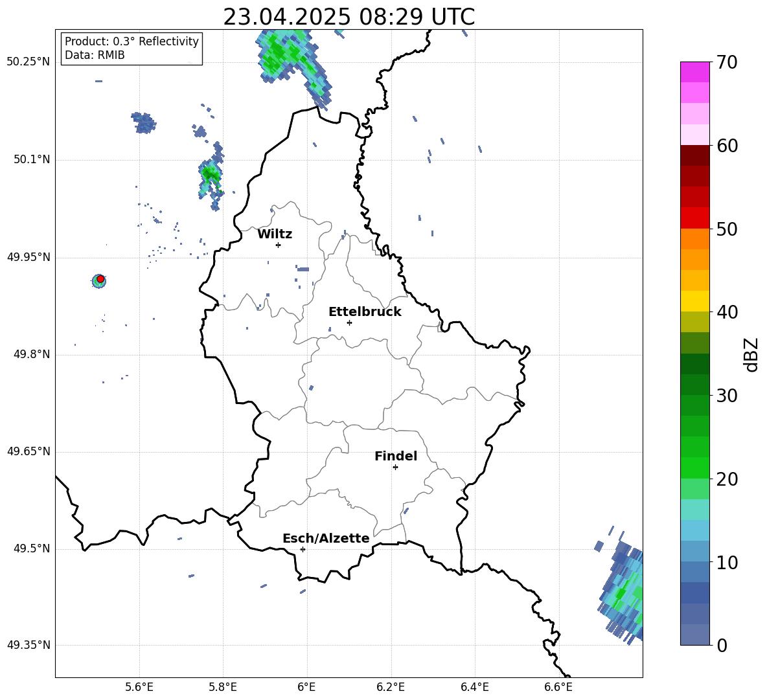Click the title '23.04.2025 08:29 UTC'
Screen dimensions: 767x700
(349, 17)
